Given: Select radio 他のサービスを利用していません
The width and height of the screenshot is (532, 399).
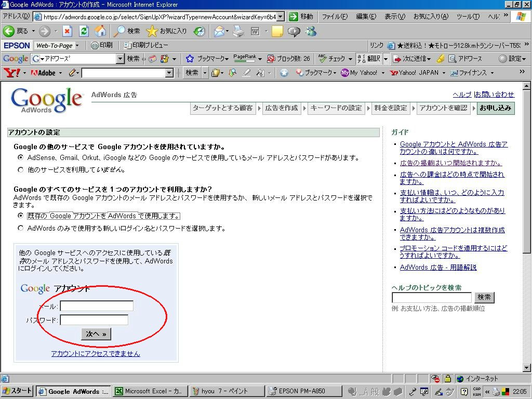Looking at the screenshot, I should click(21, 170).
